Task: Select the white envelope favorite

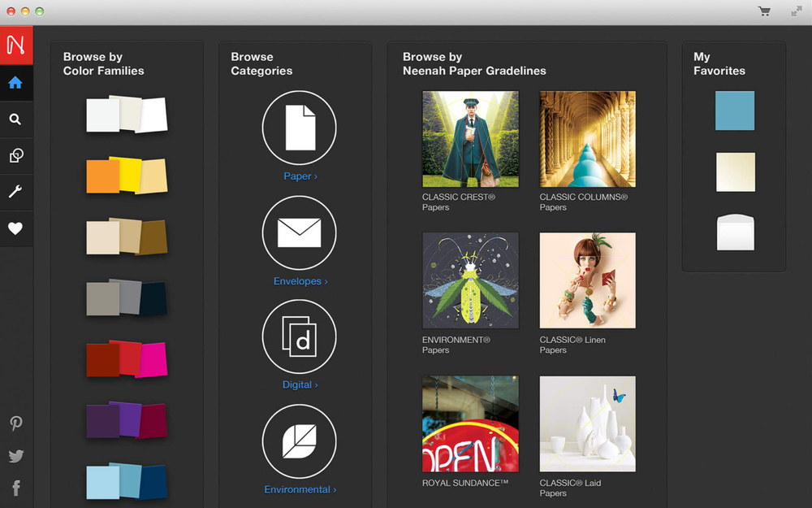Action: tap(736, 232)
